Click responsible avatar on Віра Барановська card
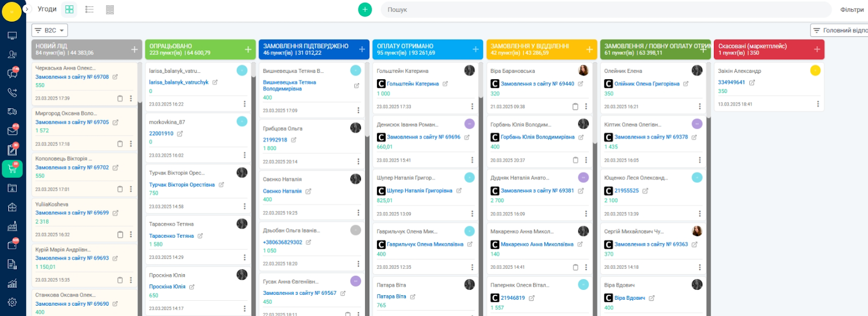 [x=584, y=71]
